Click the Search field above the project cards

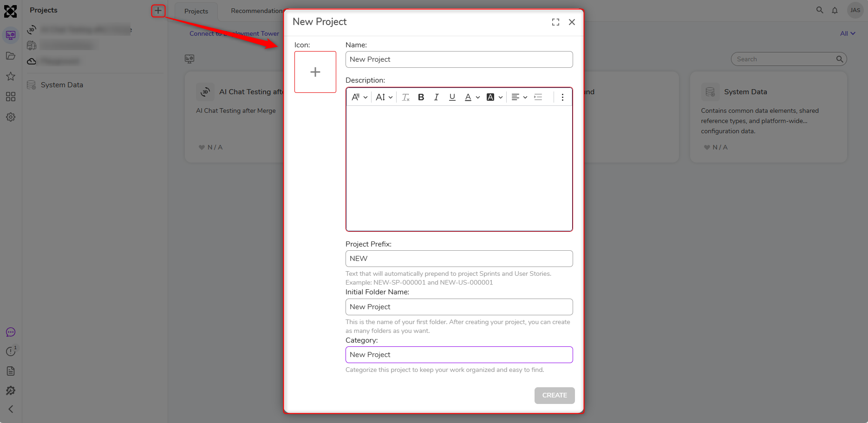pos(789,59)
